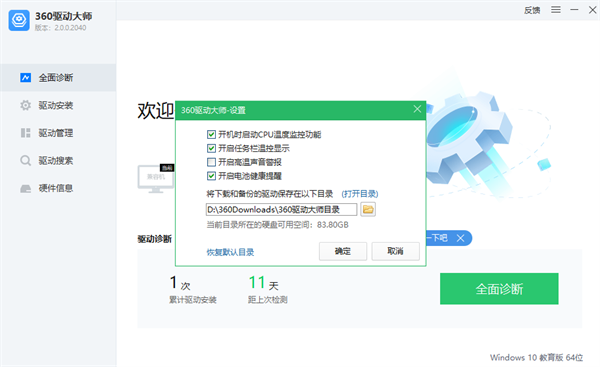Click the 360驱动大师 app logo icon

[19, 20]
